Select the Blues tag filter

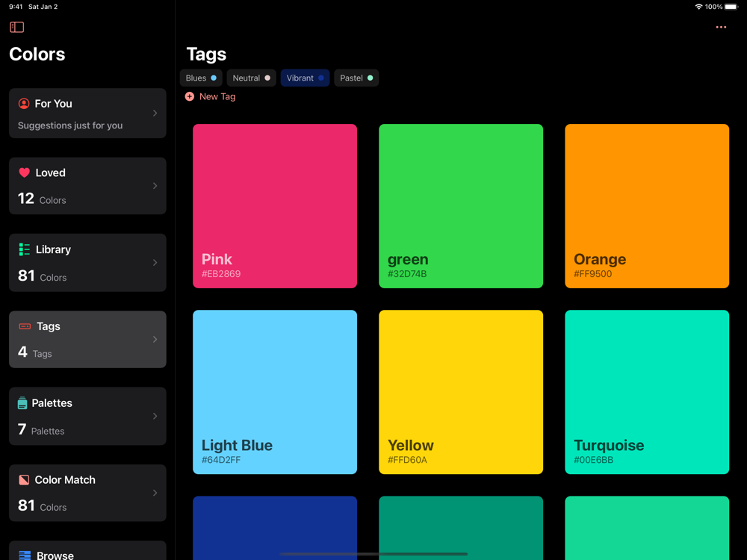pos(201,78)
